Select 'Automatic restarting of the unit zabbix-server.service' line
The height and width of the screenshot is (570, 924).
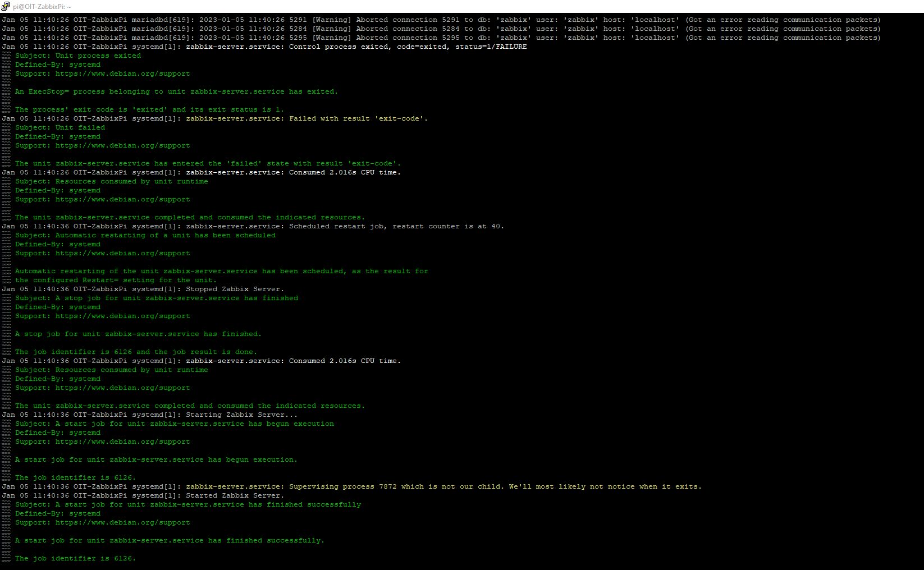pyautogui.click(x=222, y=271)
